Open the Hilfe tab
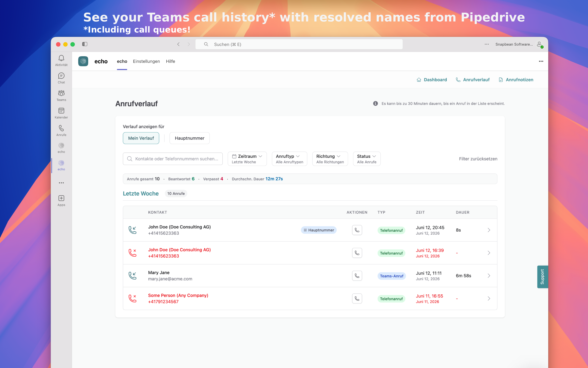 pos(170,61)
